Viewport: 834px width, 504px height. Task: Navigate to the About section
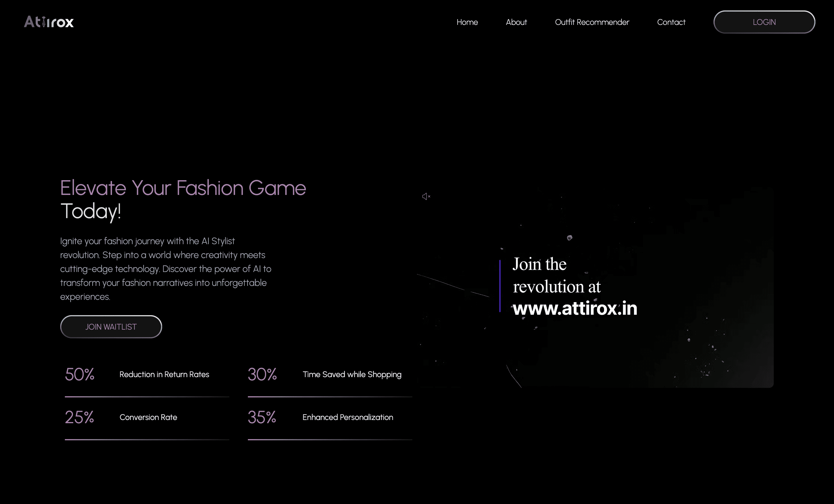tap(516, 22)
